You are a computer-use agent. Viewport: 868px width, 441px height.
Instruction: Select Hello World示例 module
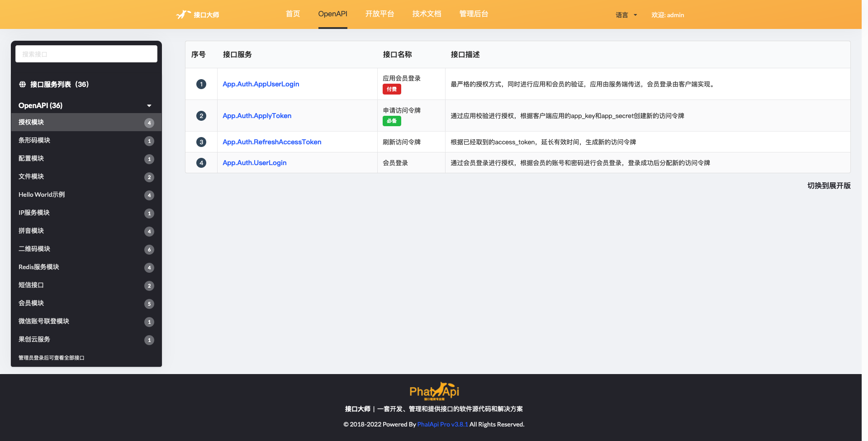41,194
